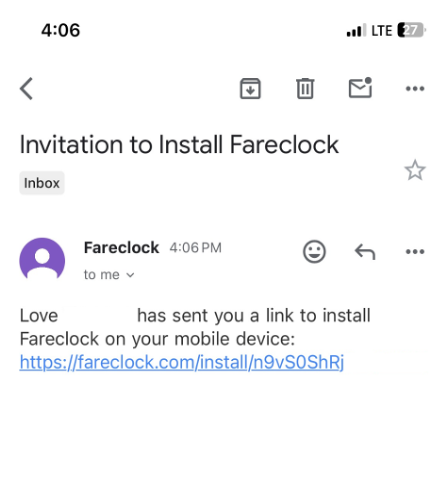Screen dimensions: 448x498
Task: Star the Invitation to Install Fareclock email
Action: [x=415, y=170]
